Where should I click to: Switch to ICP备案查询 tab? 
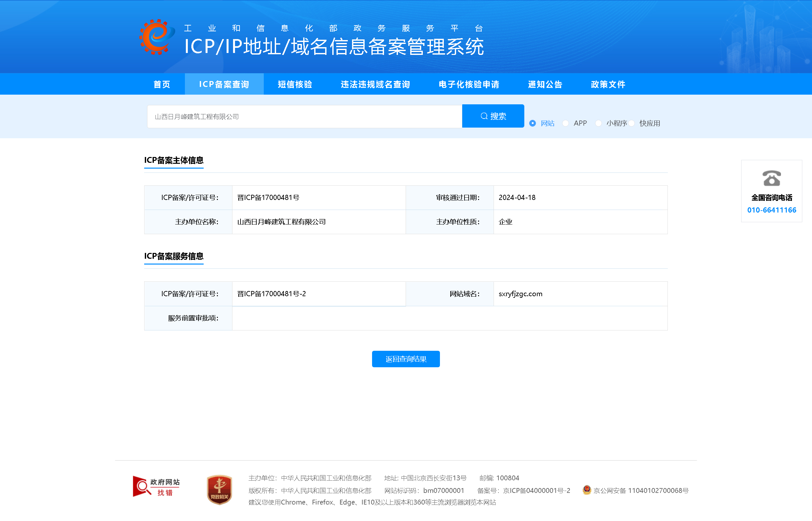tap(224, 84)
